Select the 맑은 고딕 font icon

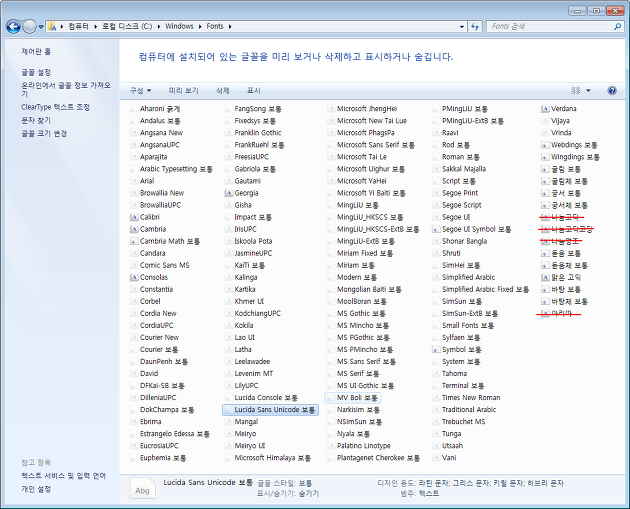click(x=545, y=278)
